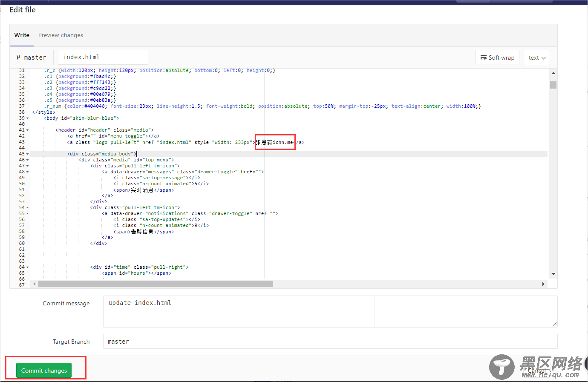Screen dimensions: 588x382
Task: Click the Target Branch input field
Action: (330, 342)
